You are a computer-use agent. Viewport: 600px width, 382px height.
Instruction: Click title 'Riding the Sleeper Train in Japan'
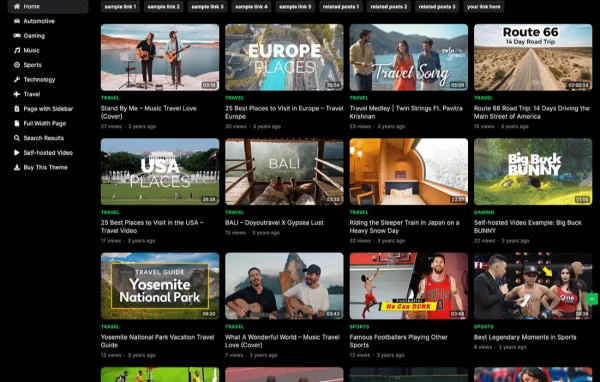404,227
